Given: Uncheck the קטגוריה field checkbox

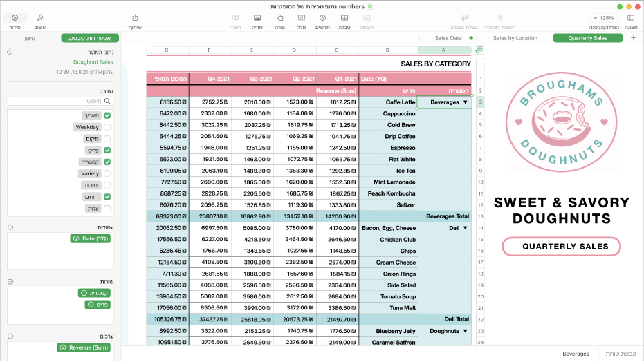Looking at the screenshot, I should point(107,162).
